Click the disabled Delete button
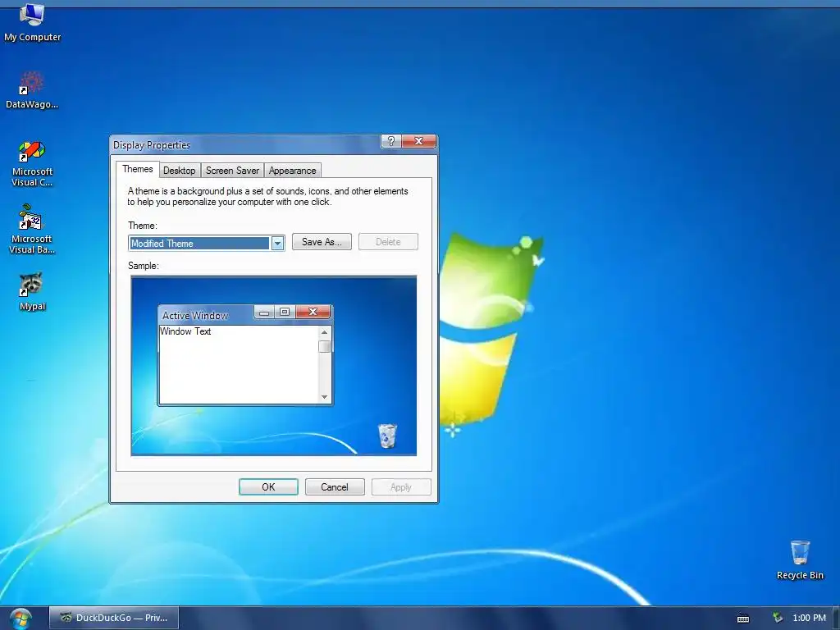Viewport: 840px width, 630px height. [x=388, y=242]
